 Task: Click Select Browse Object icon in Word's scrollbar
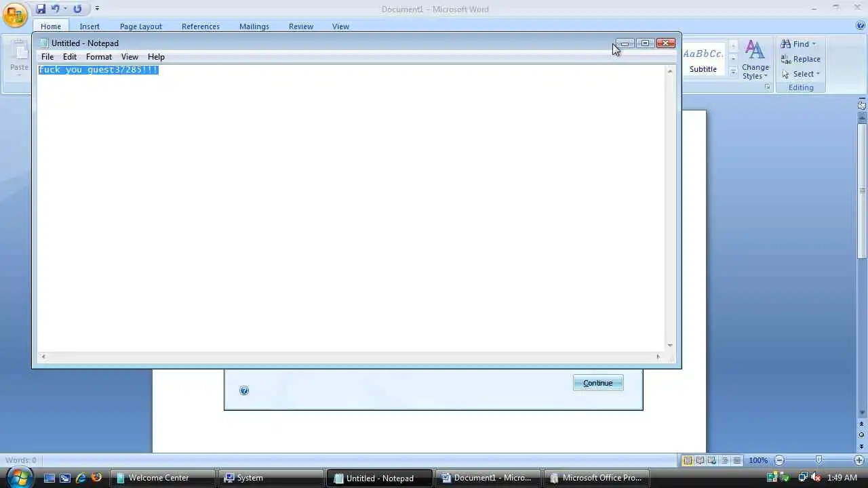(862, 435)
